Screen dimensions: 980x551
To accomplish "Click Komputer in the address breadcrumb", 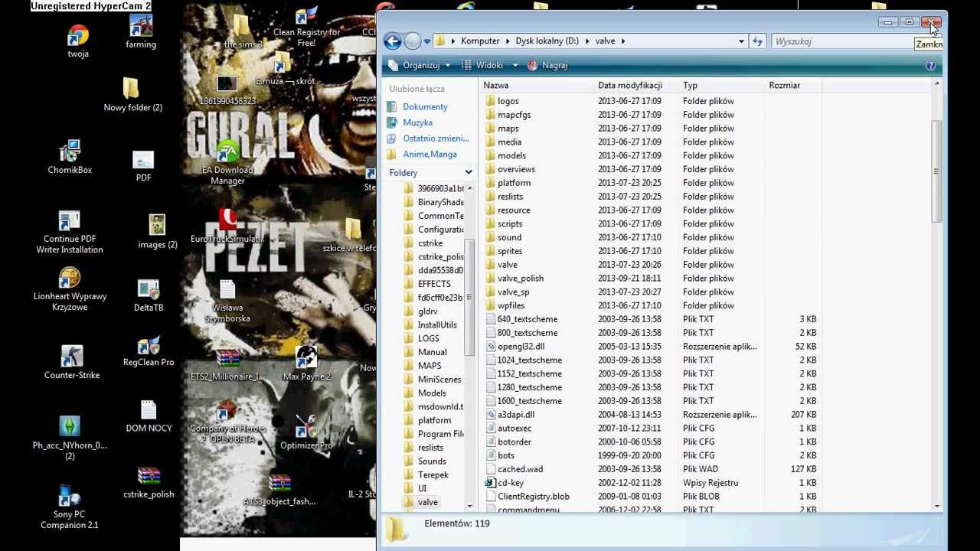I will coord(480,41).
